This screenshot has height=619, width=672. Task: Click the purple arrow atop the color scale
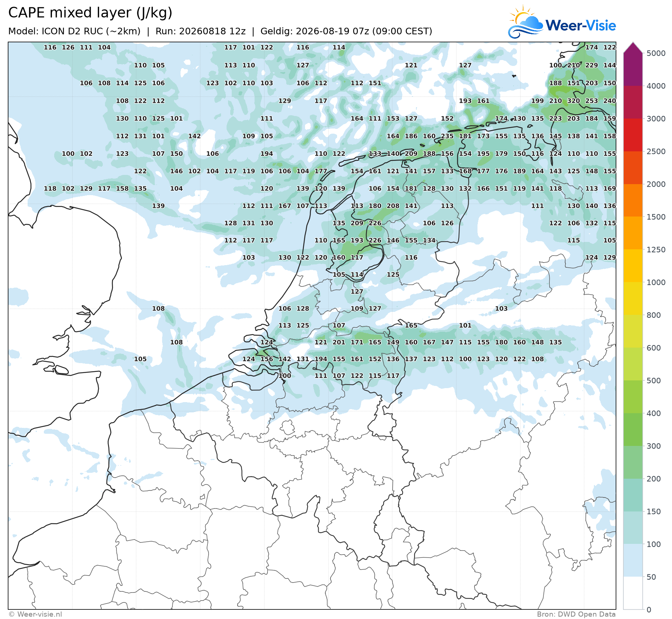[x=633, y=48]
